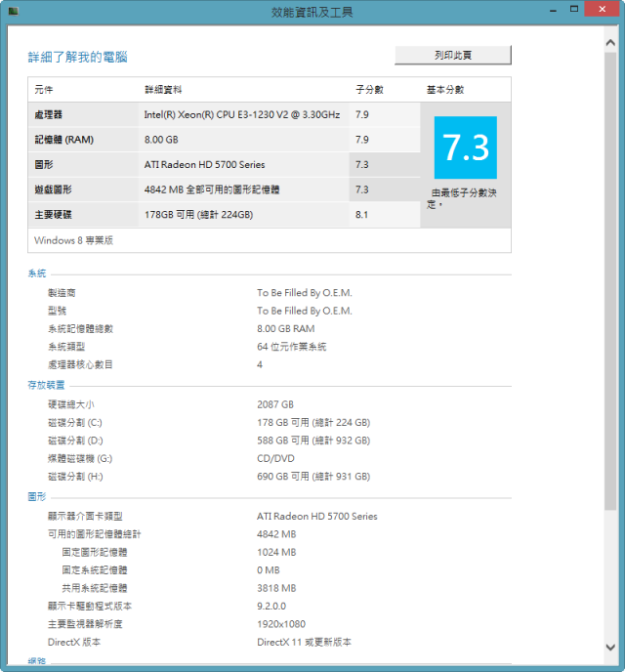
Task: Click the 詳細了解我的電腦 page title
Action: (x=77, y=57)
